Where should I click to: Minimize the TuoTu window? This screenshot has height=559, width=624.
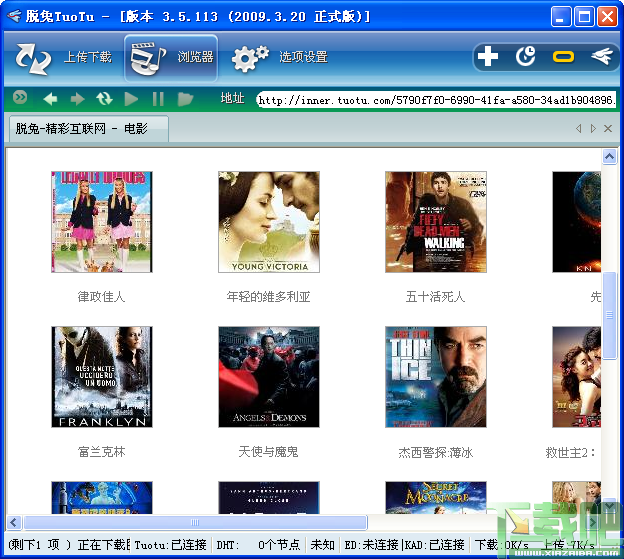pos(560,18)
